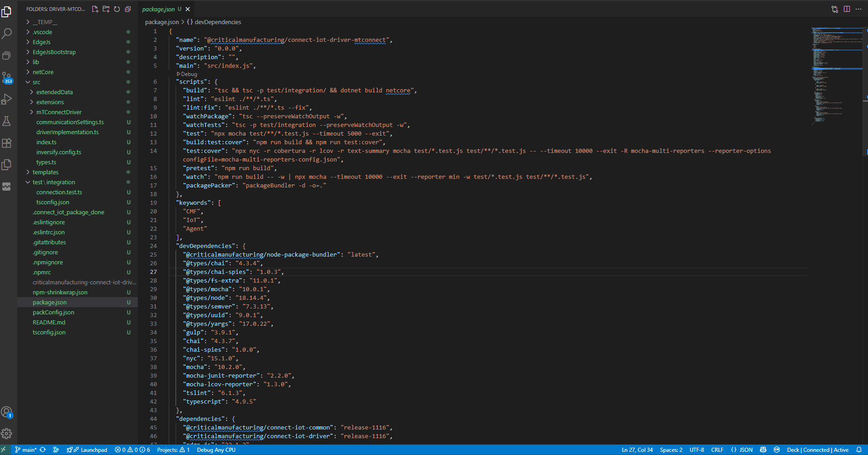The width and height of the screenshot is (868, 455).
Task: Open inversify.config.ts file
Action: tap(77, 152)
